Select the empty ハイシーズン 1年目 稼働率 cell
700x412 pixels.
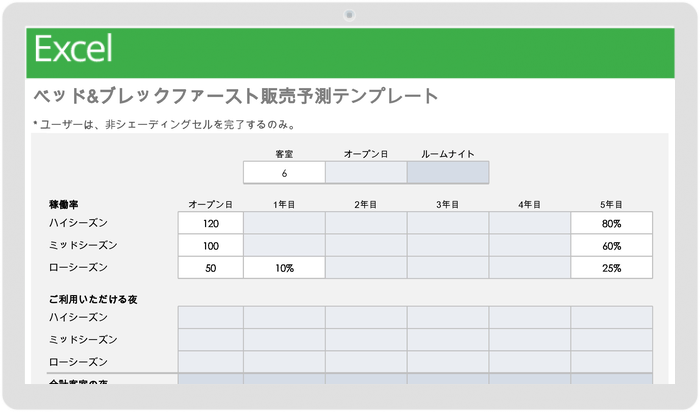click(284, 223)
